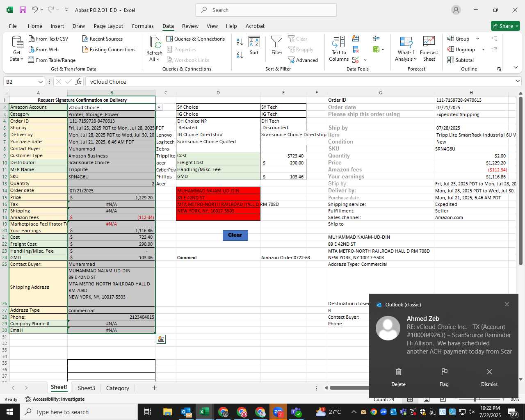Click the formula bar text

point(108,82)
